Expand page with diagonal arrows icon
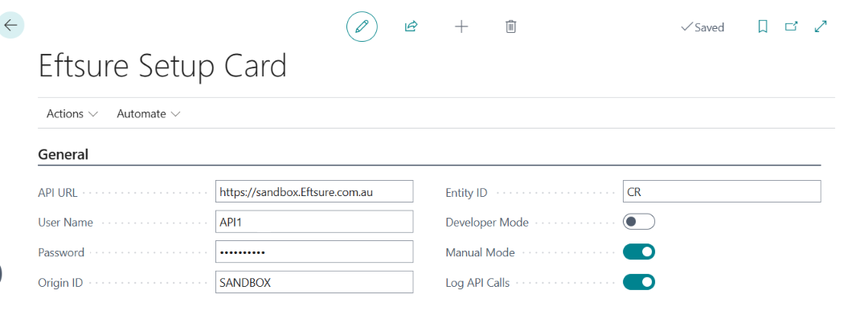Viewport: 868px width, 315px height. point(821,26)
